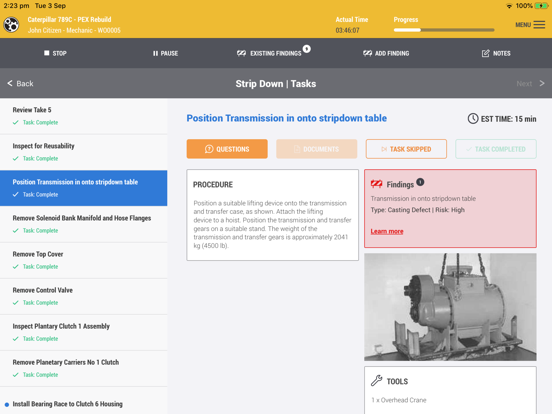Image resolution: width=552 pixels, height=414 pixels.
Task: Click the Tools wrench icon
Action: pyautogui.click(x=376, y=381)
